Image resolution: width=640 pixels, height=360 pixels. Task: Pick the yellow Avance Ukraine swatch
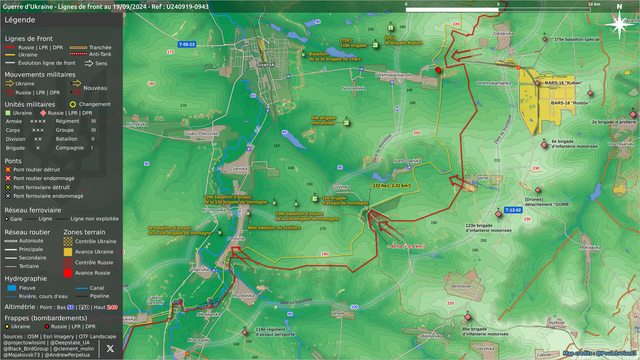pos(68,252)
